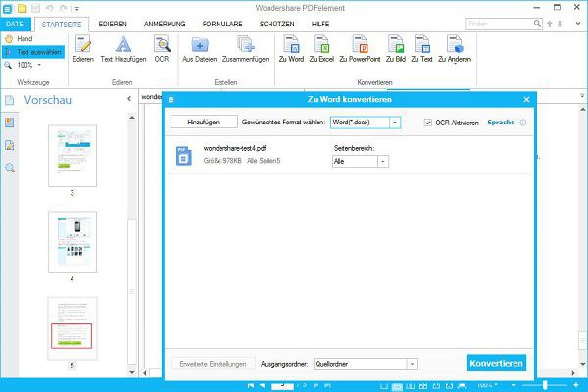Switch to the SCHÜTZEN tab
The width and height of the screenshot is (588, 392).
tap(276, 24)
